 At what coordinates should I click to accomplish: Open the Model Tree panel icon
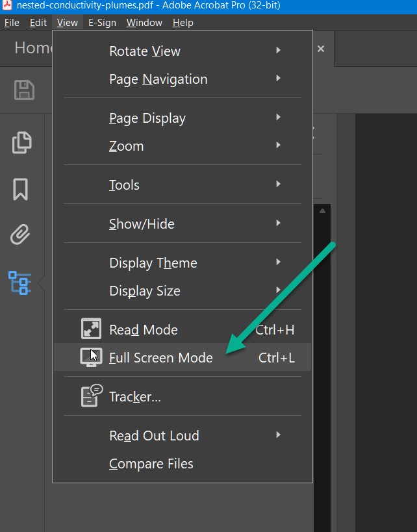pyautogui.click(x=20, y=283)
